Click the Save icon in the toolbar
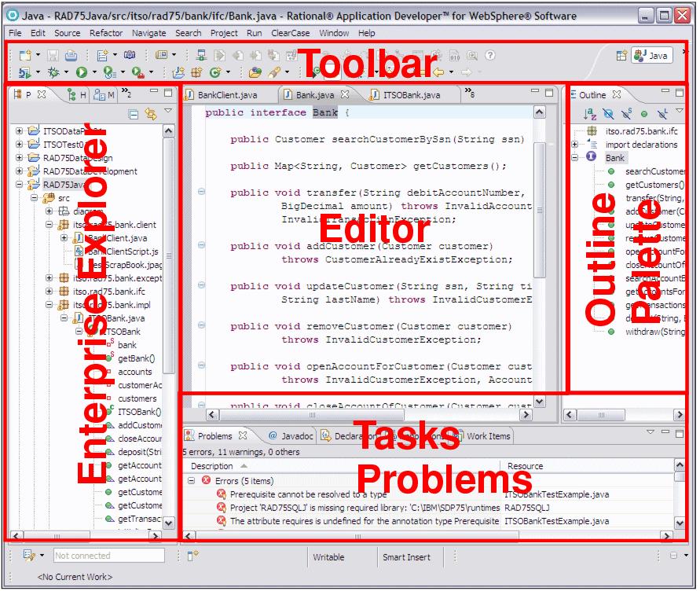Viewport: 700px width, 591px height. [53, 55]
